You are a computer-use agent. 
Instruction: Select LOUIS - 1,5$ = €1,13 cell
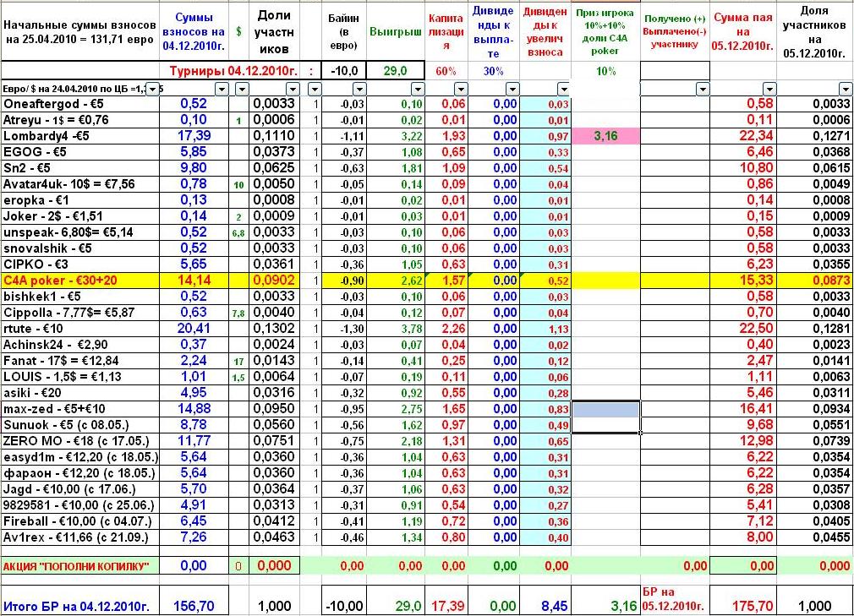80,377
